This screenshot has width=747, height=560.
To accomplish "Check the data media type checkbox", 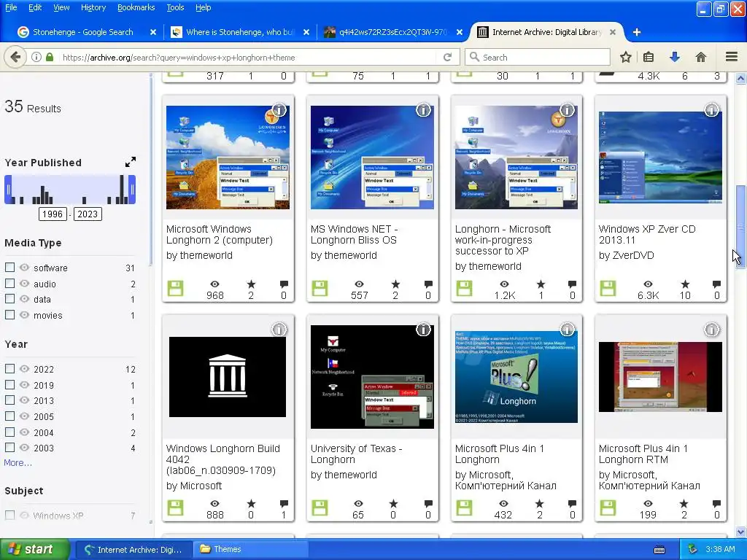I will tap(9, 298).
